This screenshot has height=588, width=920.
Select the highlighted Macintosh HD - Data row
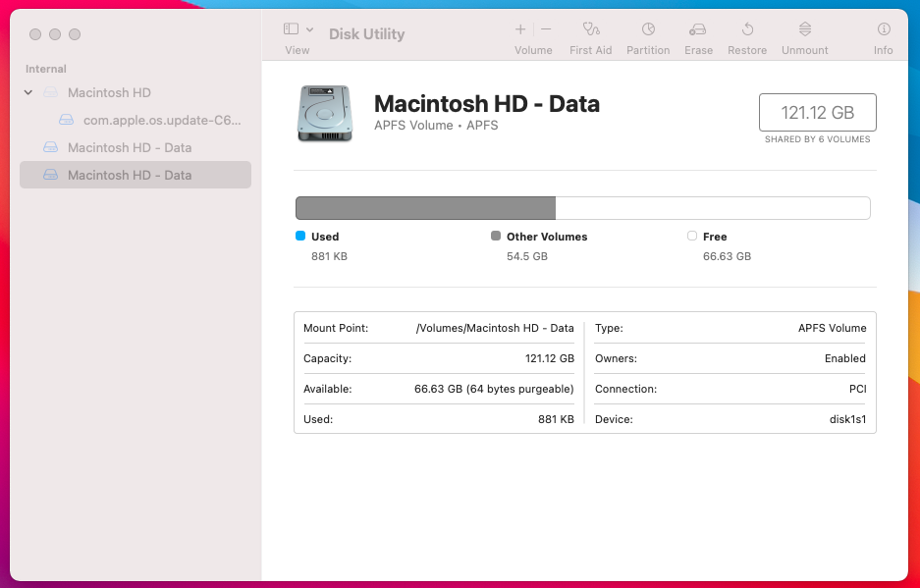[x=135, y=175]
